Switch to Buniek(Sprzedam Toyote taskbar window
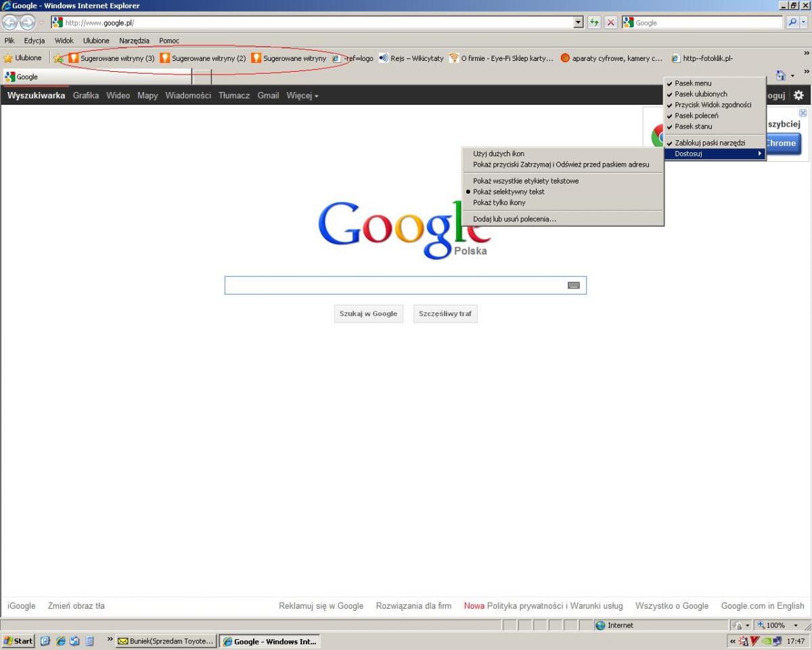This screenshot has width=812, height=650. point(166,641)
